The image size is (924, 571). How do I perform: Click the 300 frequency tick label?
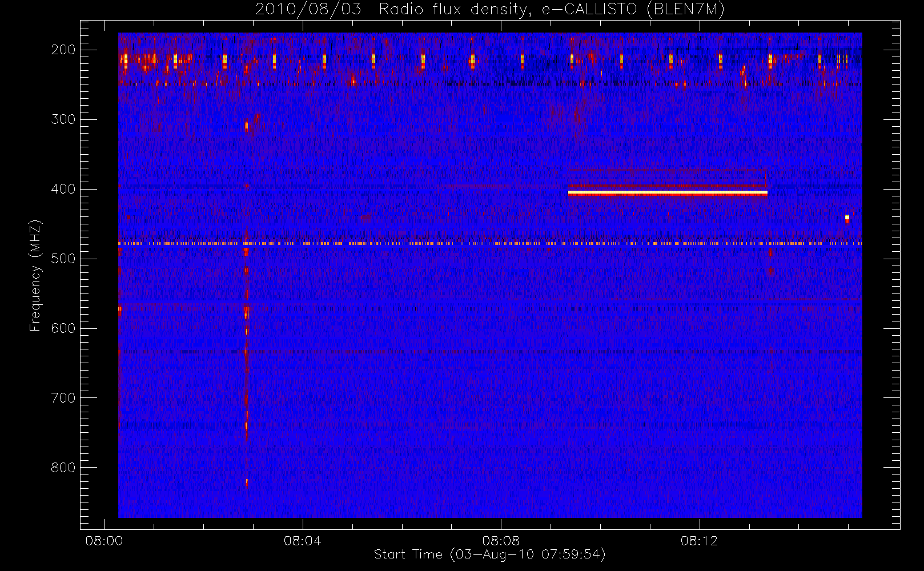(63, 119)
